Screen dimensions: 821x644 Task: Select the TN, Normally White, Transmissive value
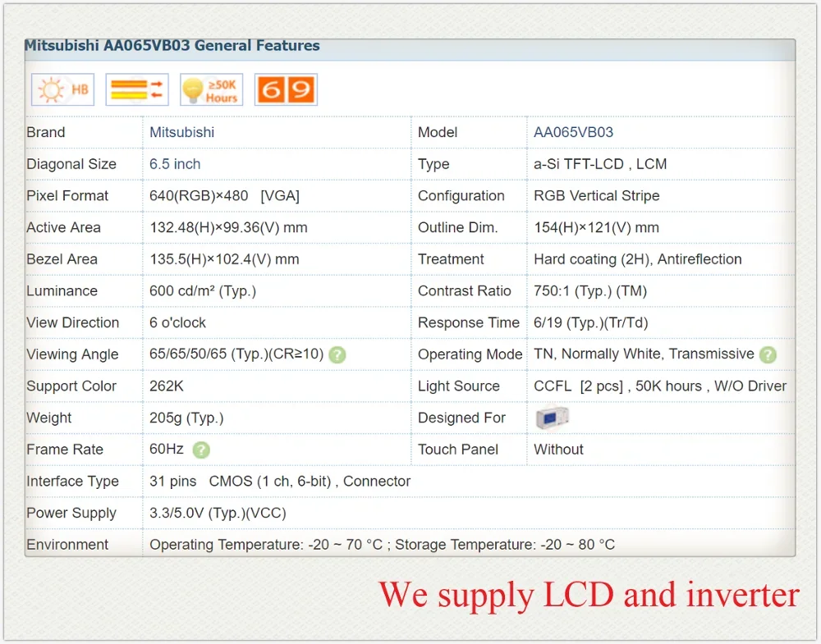point(644,354)
